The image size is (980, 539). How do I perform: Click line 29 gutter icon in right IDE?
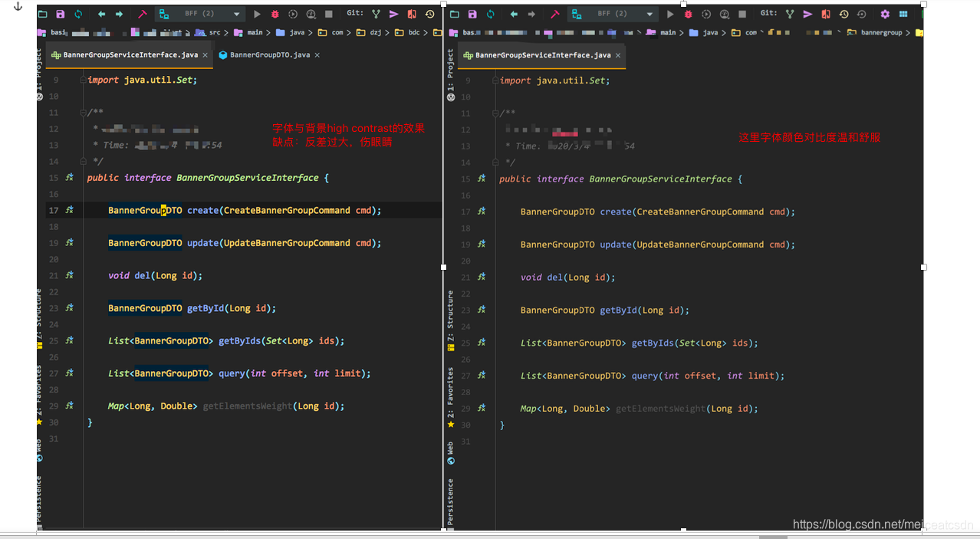(x=482, y=408)
